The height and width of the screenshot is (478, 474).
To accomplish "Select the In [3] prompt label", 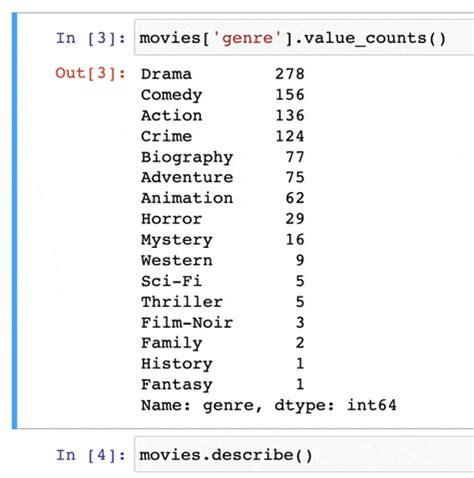I will (91, 38).
